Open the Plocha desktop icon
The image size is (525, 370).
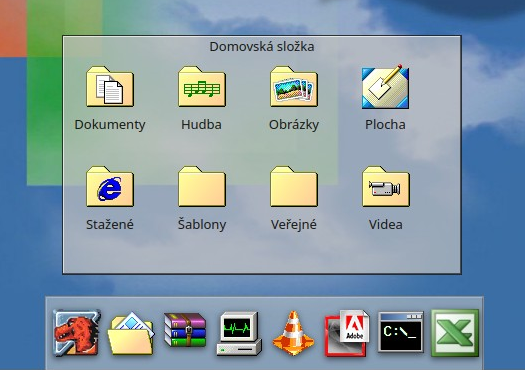[385, 86]
